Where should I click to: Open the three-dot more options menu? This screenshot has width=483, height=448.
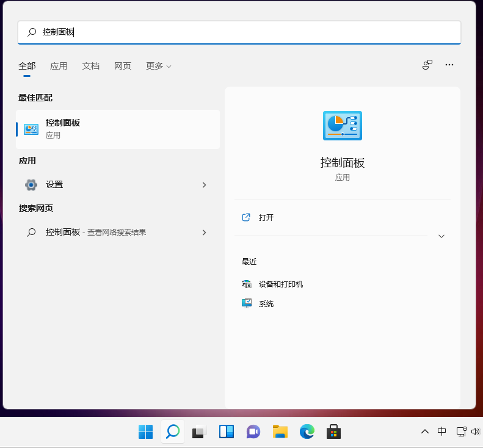[449, 65]
